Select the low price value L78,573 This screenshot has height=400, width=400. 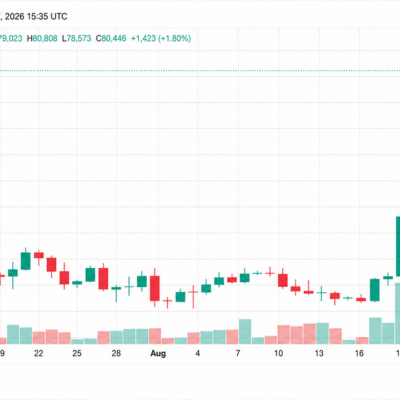(76, 39)
